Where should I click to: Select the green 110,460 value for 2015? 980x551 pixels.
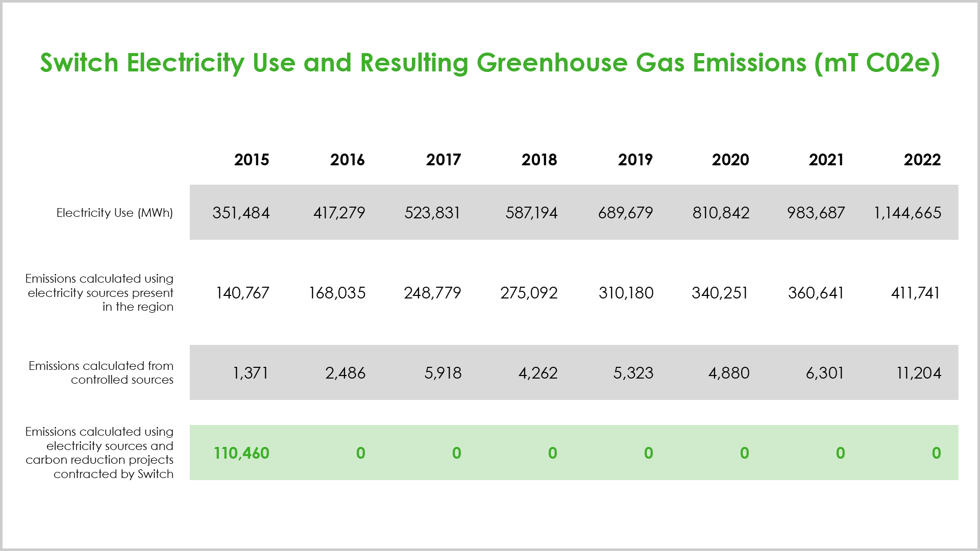pyautogui.click(x=241, y=453)
